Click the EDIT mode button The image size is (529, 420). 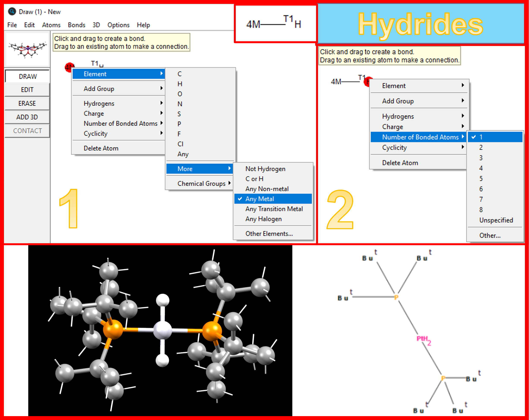27,90
